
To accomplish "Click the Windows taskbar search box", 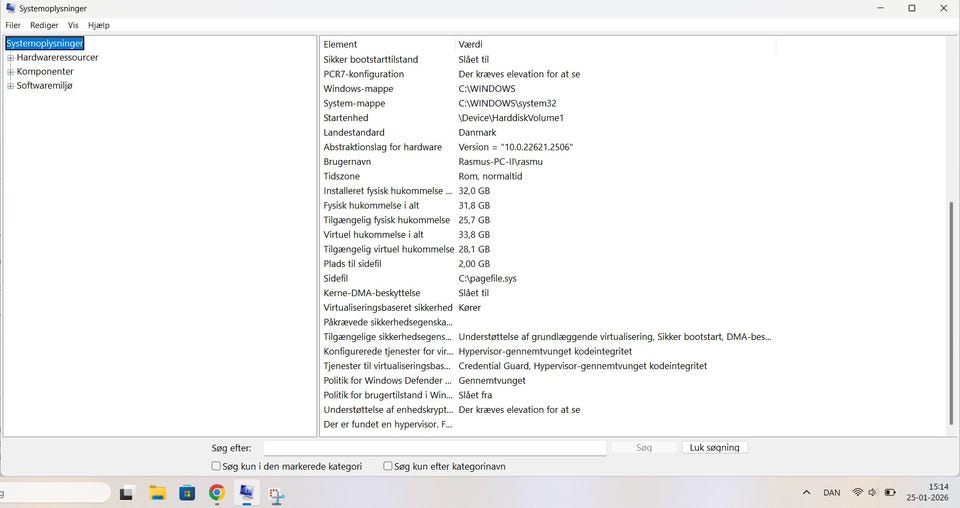I will (x=55, y=493).
